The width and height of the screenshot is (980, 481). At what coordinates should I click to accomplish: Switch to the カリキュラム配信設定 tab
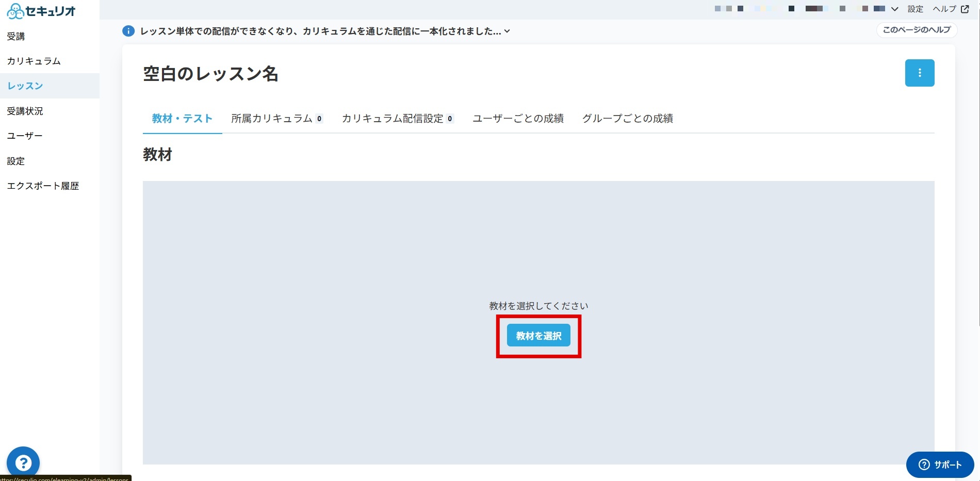point(398,119)
